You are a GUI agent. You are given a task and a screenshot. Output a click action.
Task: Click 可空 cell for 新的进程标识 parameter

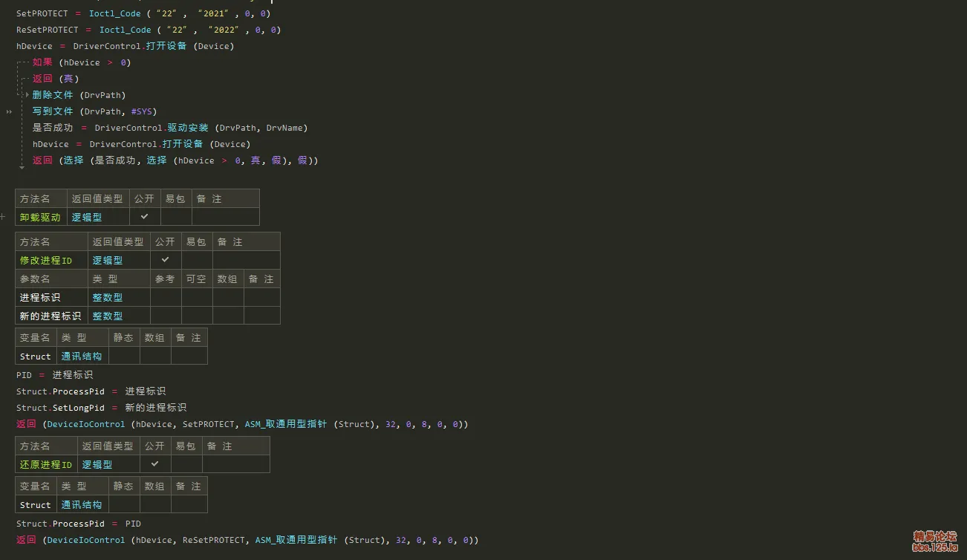point(197,316)
